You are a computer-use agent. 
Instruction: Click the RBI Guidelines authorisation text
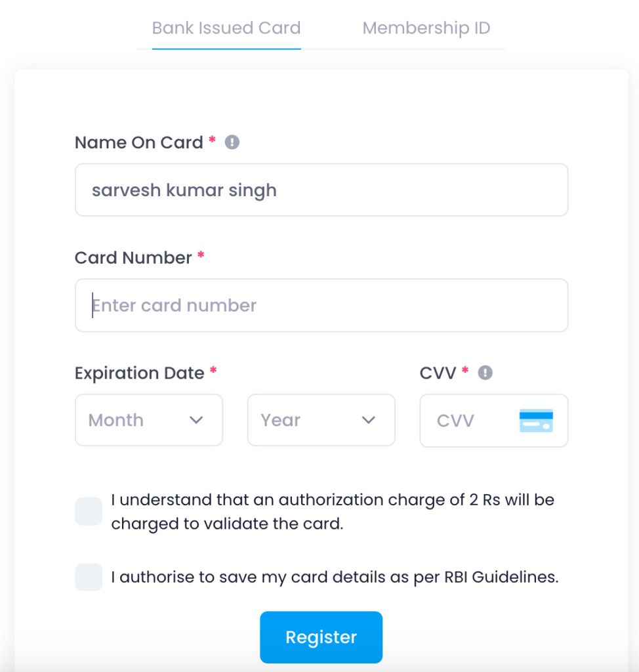(335, 577)
